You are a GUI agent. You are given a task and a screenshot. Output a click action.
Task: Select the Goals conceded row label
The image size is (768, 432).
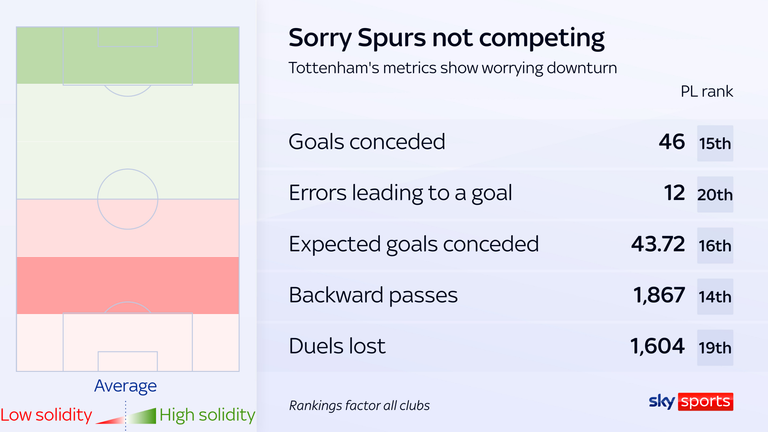click(x=366, y=142)
